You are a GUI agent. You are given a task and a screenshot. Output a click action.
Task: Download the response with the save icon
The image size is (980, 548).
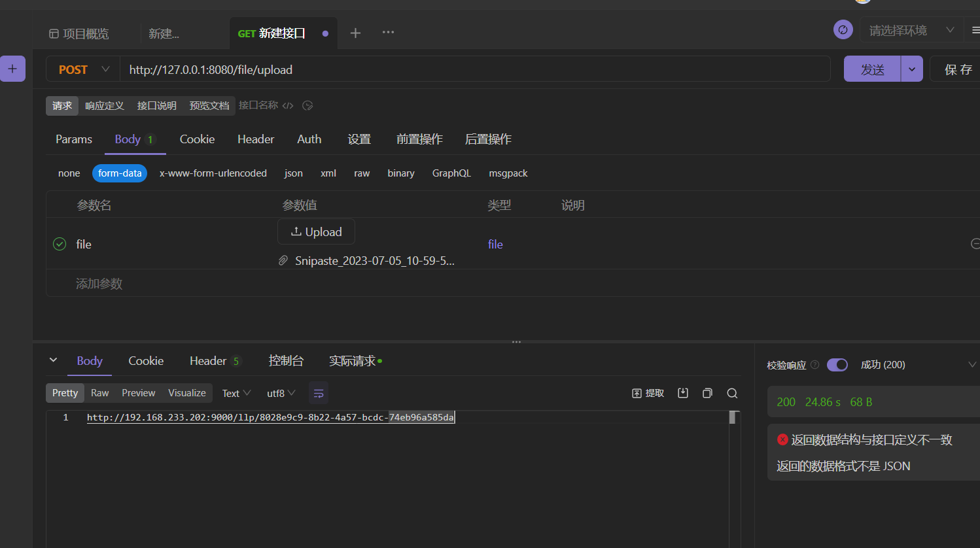coord(683,393)
